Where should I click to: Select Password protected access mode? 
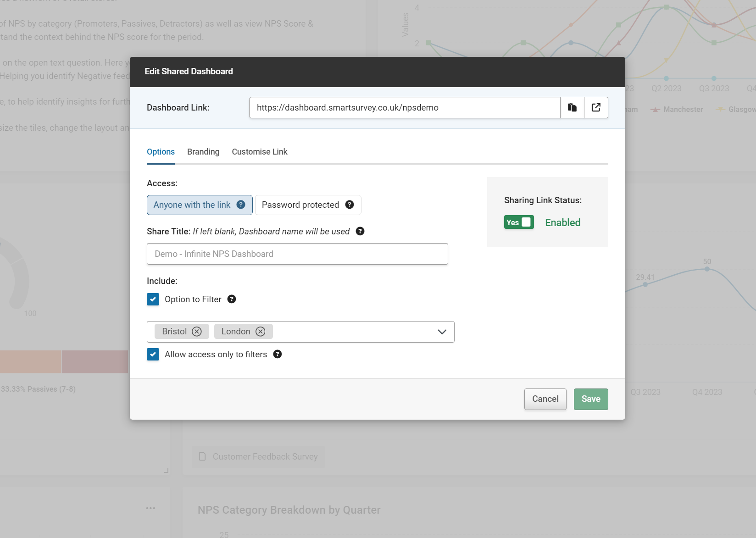click(x=300, y=205)
